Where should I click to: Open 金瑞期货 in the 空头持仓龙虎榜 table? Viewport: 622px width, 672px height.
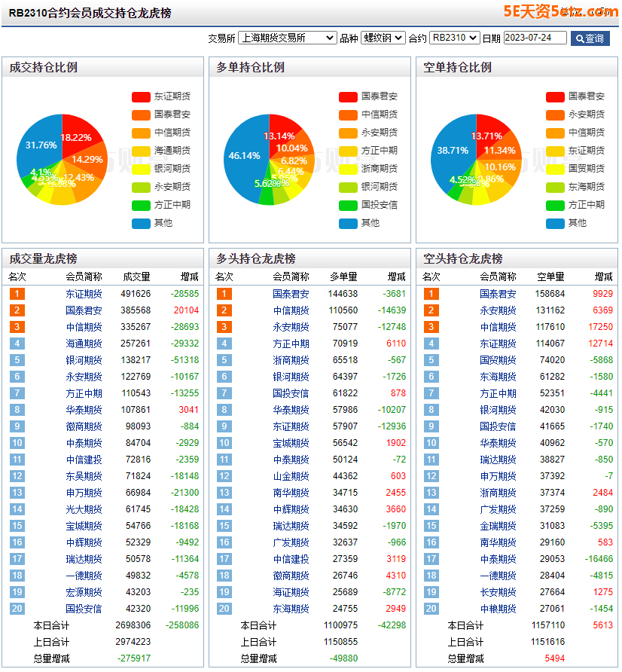coord(498,527)
